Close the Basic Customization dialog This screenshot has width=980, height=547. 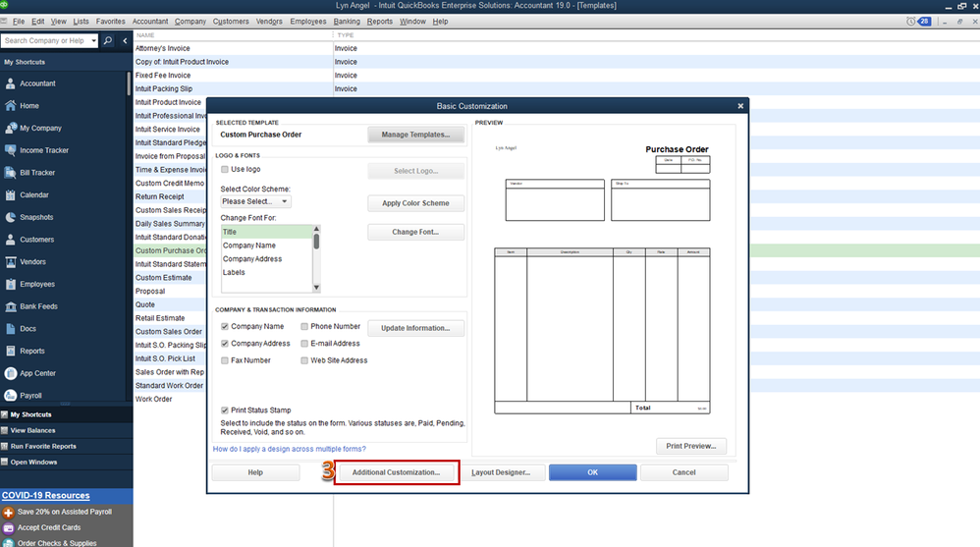(740, 106)
